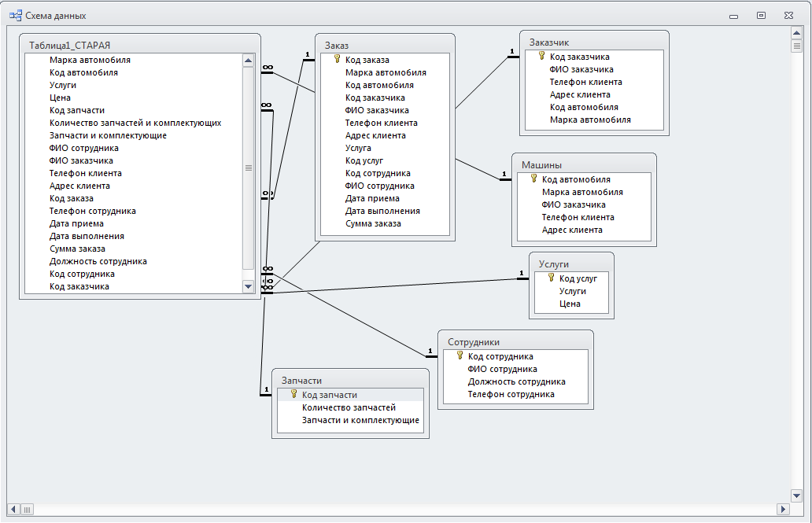Screen dimensions: 812x523
Task: Select the Цена field in Таблица1_СТАРАЯ
Action: (60, 98)
